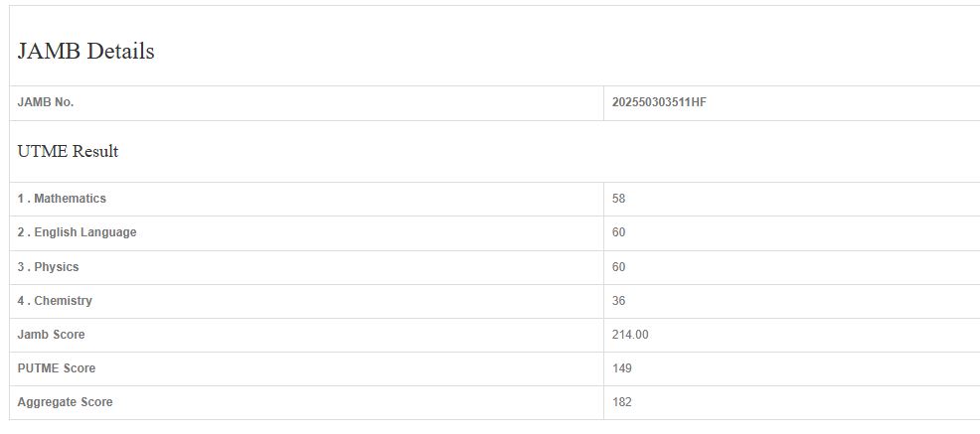Click the number 4 beside Chemistry
This screenshot has height=434, width=980.
pyautogui.click(x=21, y=301)
